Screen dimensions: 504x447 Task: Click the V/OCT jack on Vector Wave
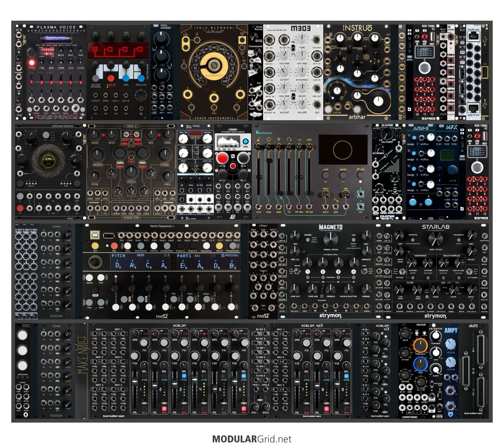coord(95,96)
